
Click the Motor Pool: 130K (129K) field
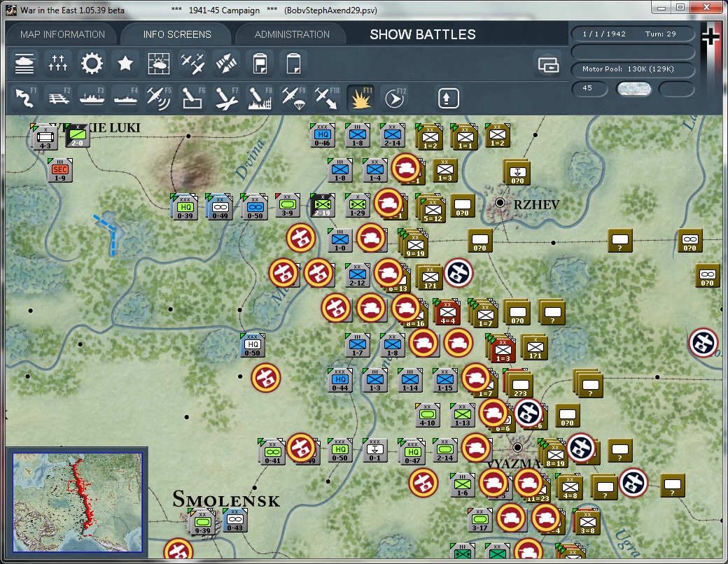[x=633, y=69]
